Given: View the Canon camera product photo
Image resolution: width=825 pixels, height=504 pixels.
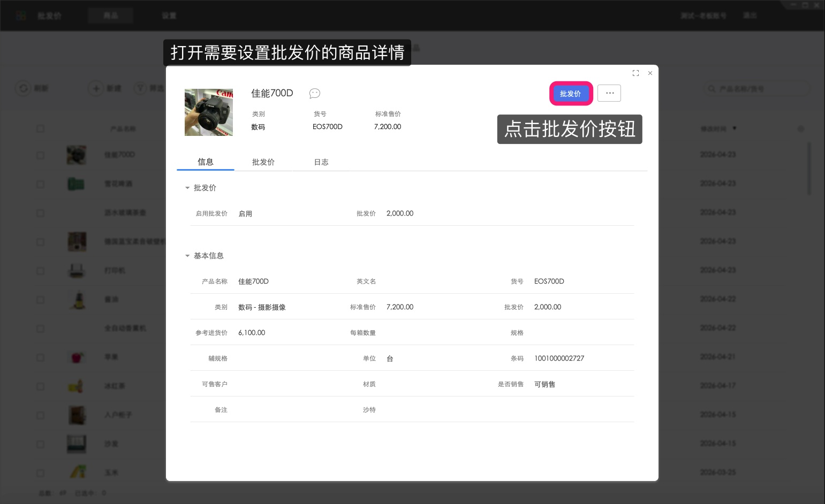Looking at the screenshot, I should (209, 112).
